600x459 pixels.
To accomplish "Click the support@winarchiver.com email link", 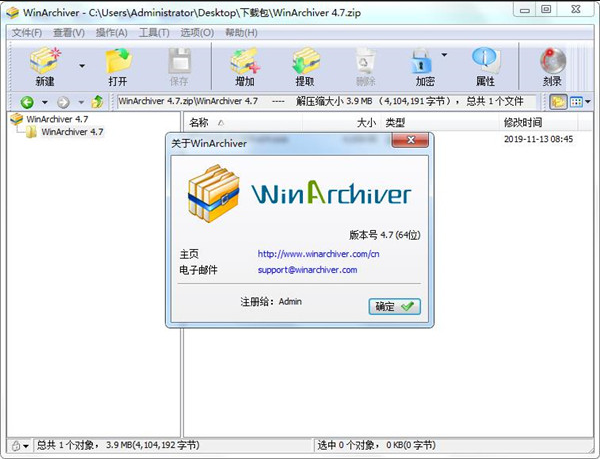I will point(308,270).
